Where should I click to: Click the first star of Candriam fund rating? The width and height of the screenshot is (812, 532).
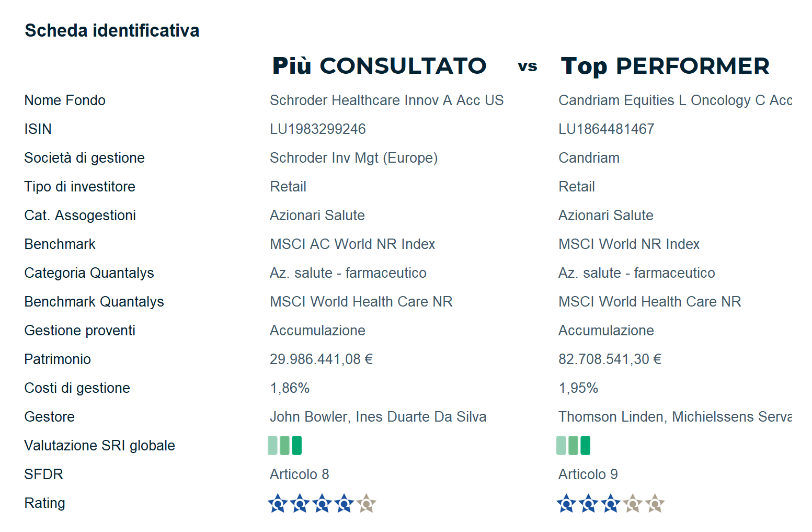(x=566, y=504)
